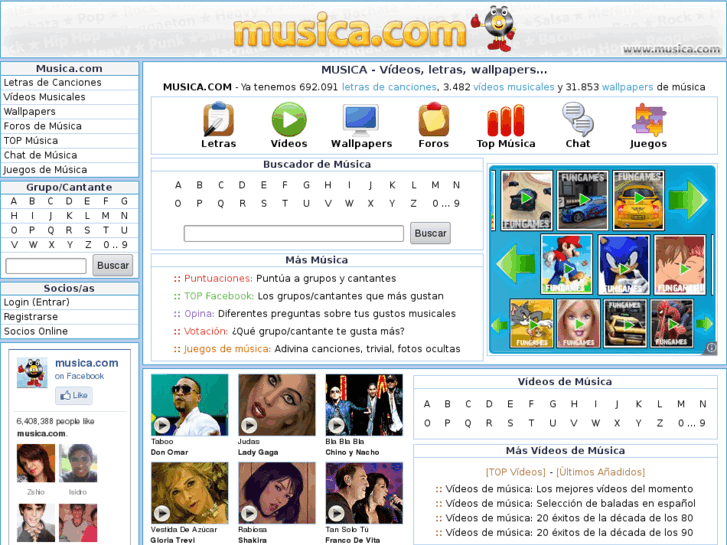This screenshot has height=545, width=727.
Task: Click the Isidro fan photo in Facebook box
Action: (78, 463)
